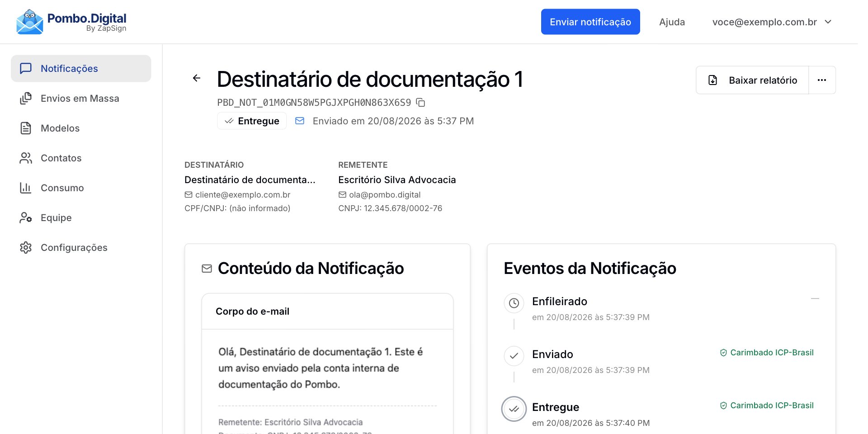The width and height of the screenshot is (868, 434).
Task: Click the Envios em Massa stacked pages icon
Action: (26, 98)
